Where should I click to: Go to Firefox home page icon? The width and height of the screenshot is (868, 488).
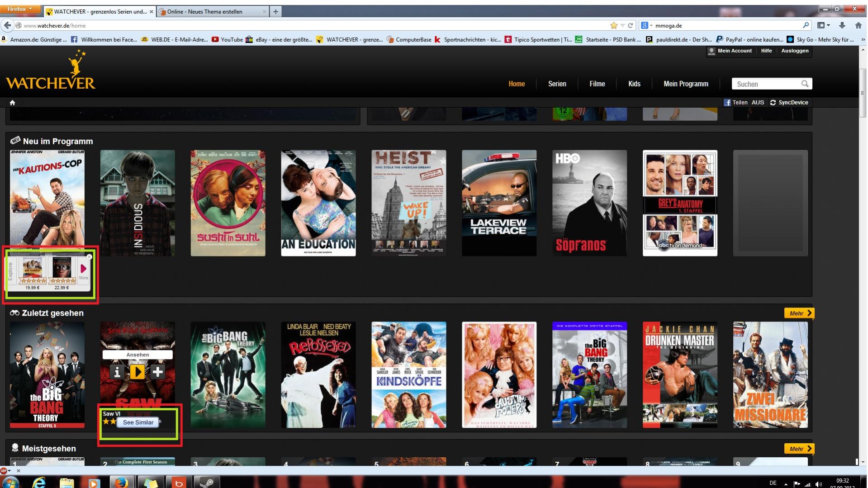pos(858,25)
